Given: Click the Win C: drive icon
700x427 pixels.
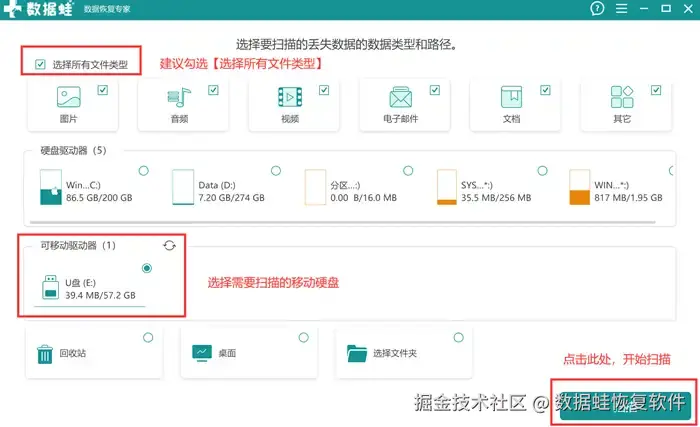Looking at the screenshot, I should [50, 187].
